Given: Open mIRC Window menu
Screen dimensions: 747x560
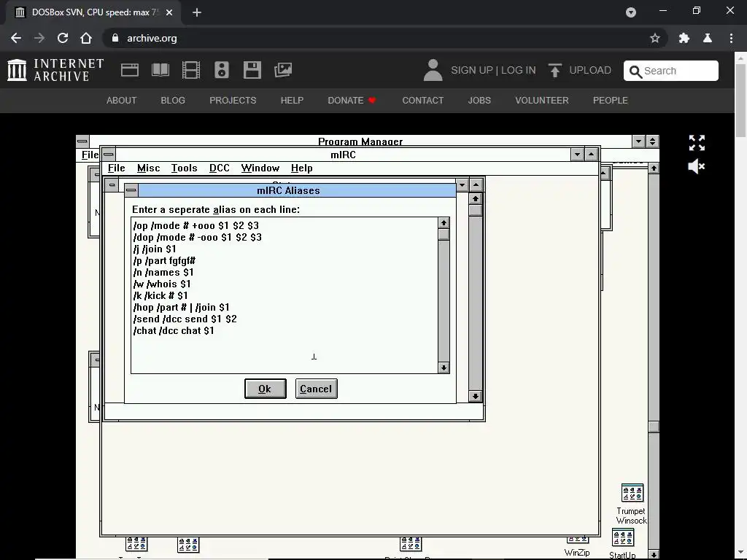Looking at the screenshot, I should (260, 168).
